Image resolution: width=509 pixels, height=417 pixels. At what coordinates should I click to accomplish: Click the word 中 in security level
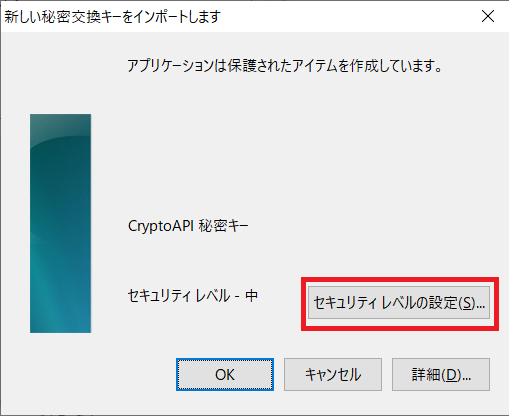click(x=251, y=296)
